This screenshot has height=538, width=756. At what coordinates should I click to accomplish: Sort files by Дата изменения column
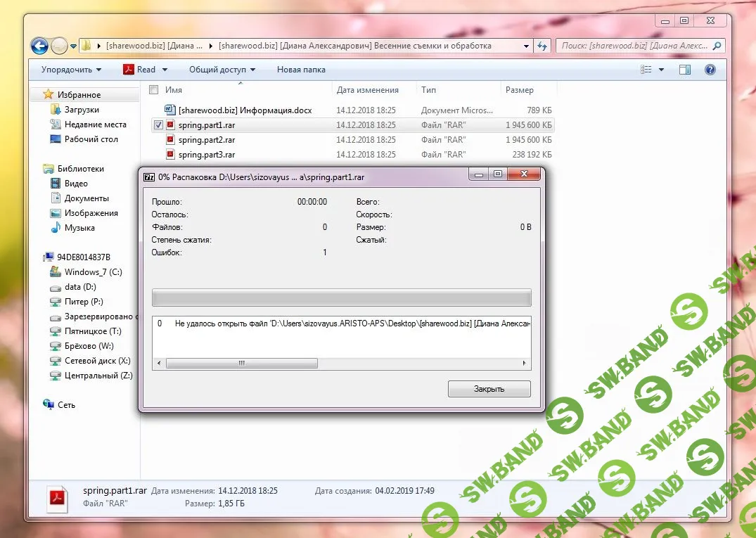367,90
